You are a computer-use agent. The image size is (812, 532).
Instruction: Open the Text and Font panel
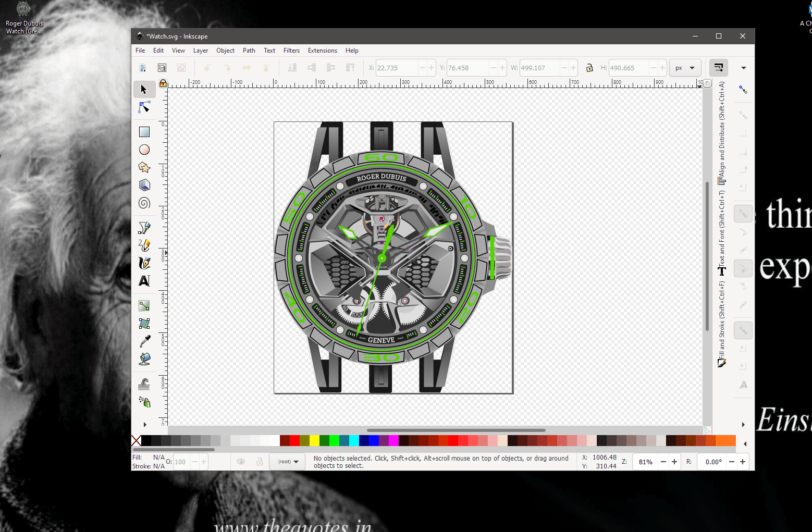tap(722, 233)
